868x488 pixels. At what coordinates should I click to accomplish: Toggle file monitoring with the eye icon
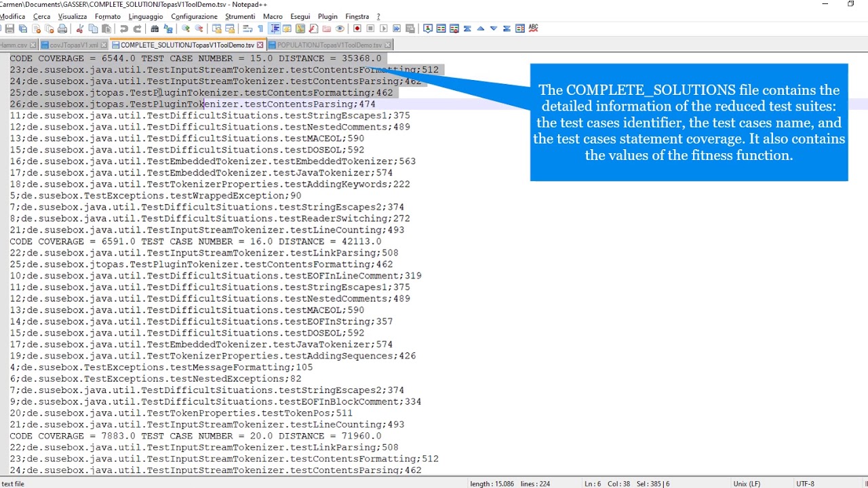point(340,28)
